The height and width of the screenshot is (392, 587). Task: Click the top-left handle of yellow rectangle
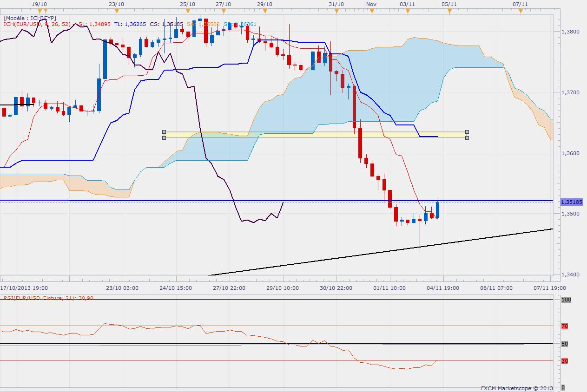pyautogui.click(x=164, y=131)
